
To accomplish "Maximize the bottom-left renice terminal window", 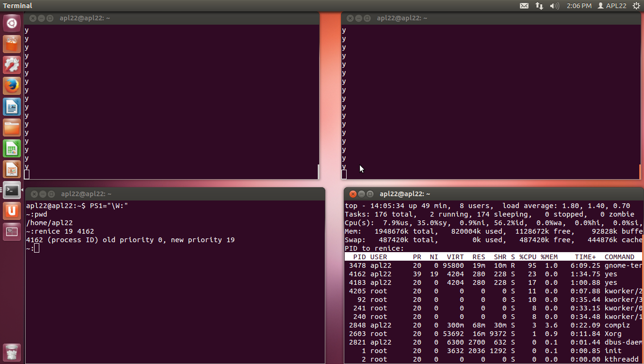I will click(51, 194).
